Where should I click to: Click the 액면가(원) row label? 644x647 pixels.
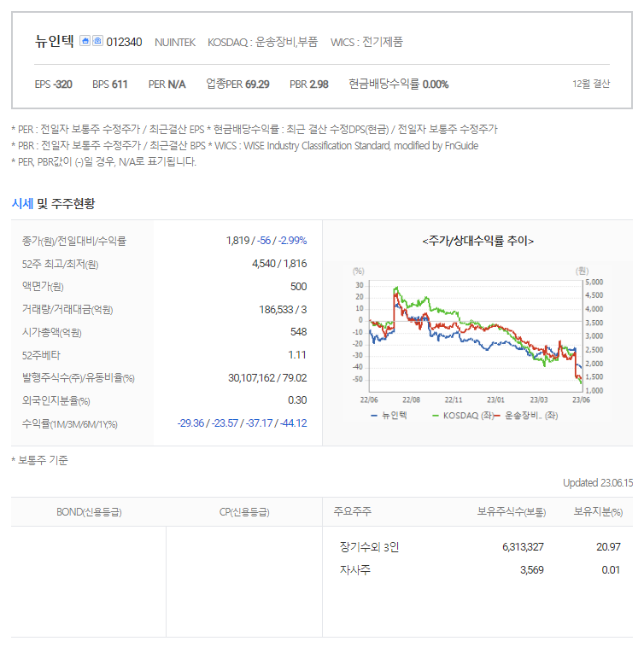pos(43,286)
